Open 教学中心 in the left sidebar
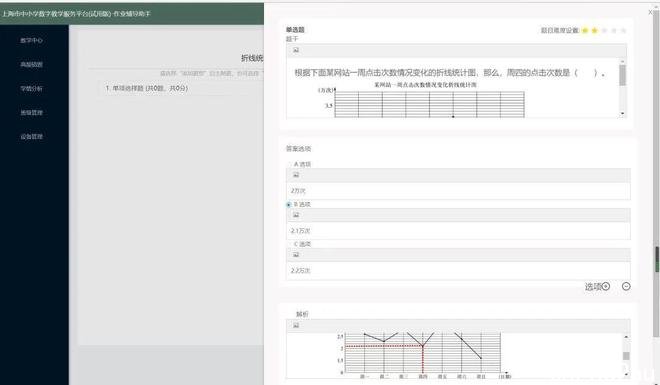Screen dimensions: 660x385 click(x=32, y=40)
